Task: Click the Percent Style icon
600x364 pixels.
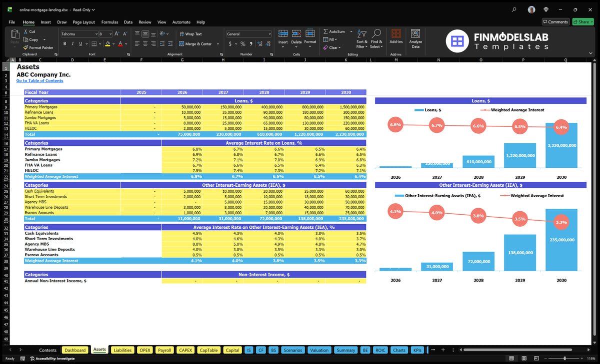Action: (243, 44)
